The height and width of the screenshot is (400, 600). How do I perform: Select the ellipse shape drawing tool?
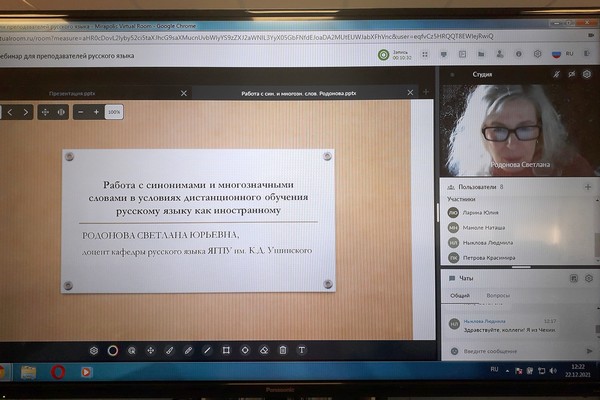tap(245, 351)
